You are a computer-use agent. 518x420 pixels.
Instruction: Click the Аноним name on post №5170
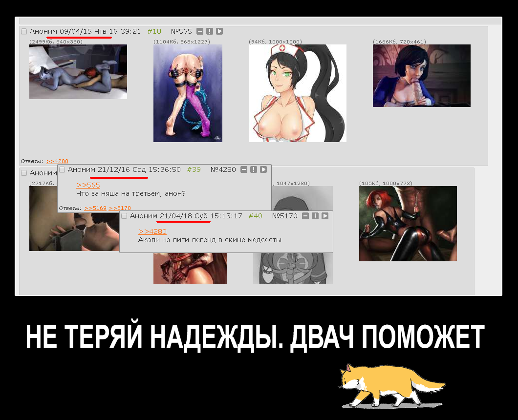[143, 216]
